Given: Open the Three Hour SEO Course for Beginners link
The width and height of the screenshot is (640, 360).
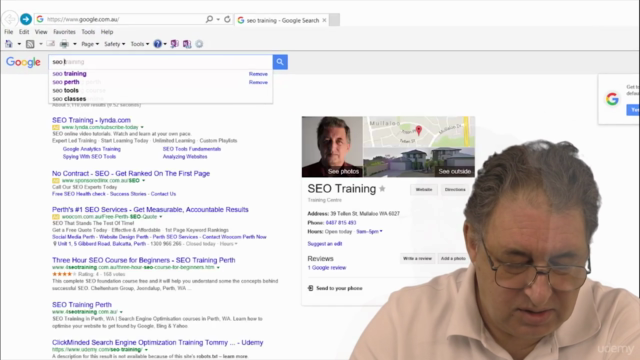Looking at the screenshot, I should pyautogui.click(x=144, y=260).
